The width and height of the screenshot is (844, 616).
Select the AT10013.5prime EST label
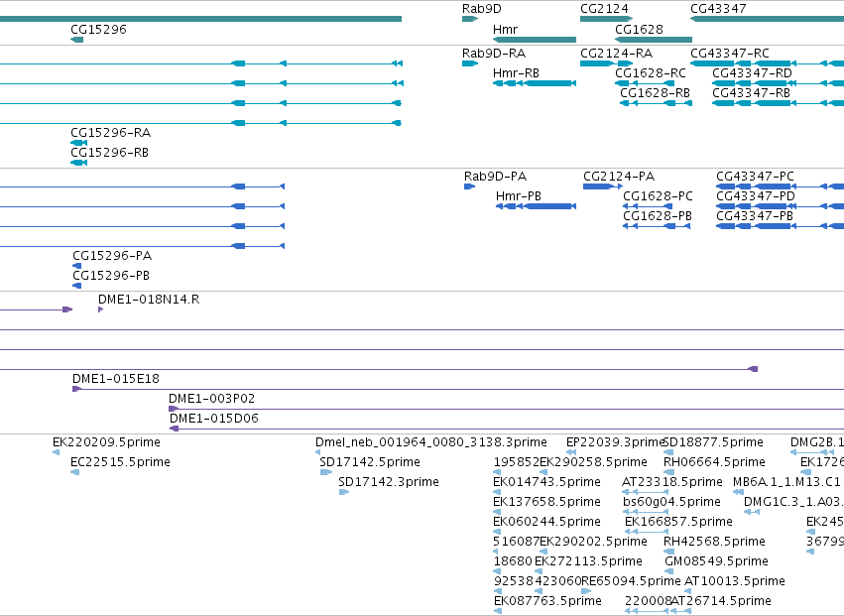(735, 581)
